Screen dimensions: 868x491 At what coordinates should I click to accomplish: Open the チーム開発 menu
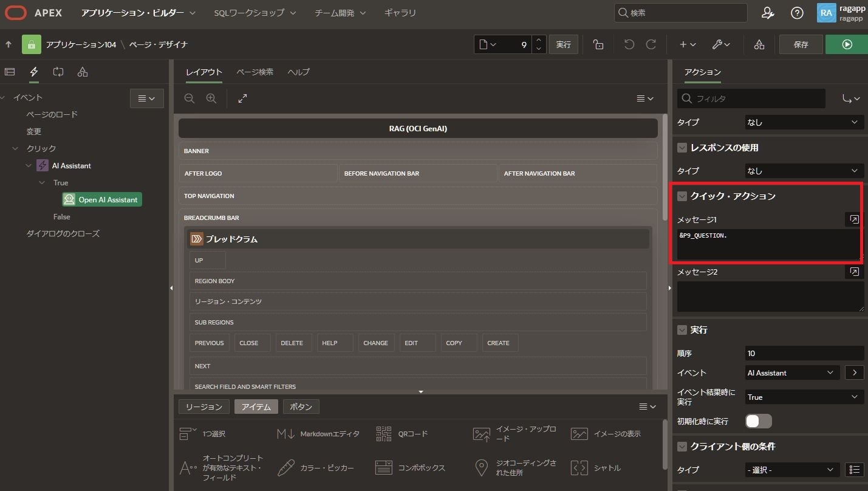coord(341,13)
